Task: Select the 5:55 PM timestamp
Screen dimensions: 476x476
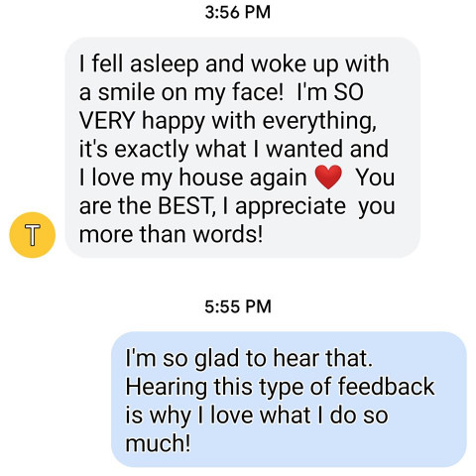Action: (x=238, y=306)
